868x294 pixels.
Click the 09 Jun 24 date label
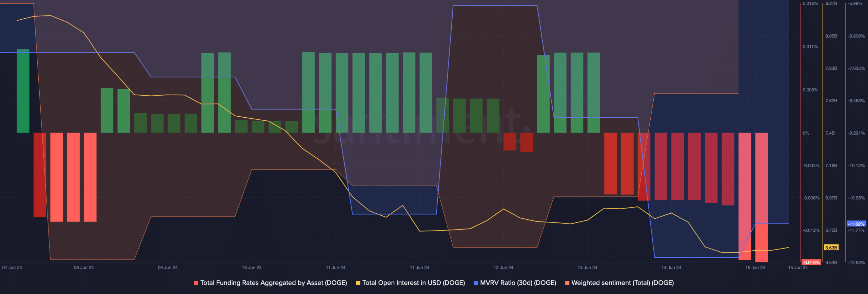pyautogui.click(x=167, y=268)
